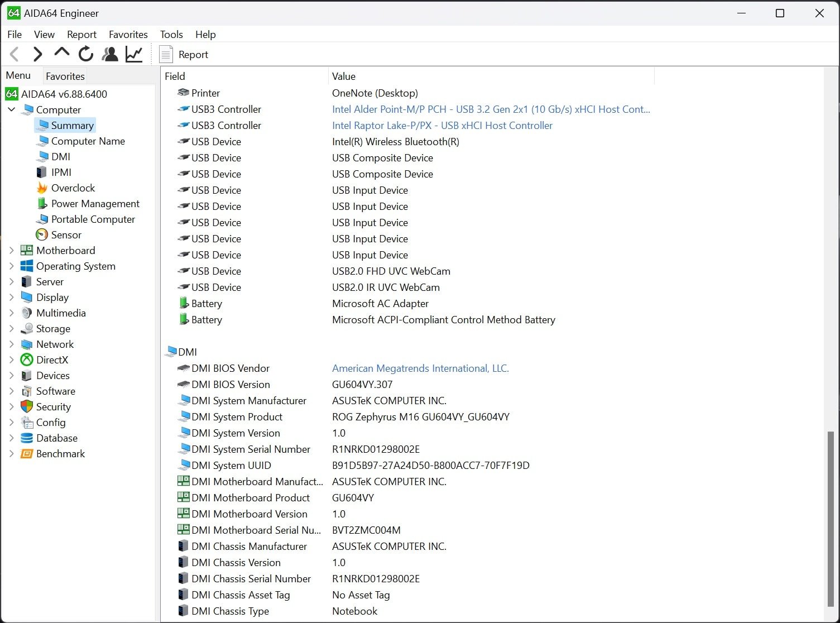
Task: Select Microsoft ACPI-Compliant Control Method Battery
Action: [x=444, y=319]
